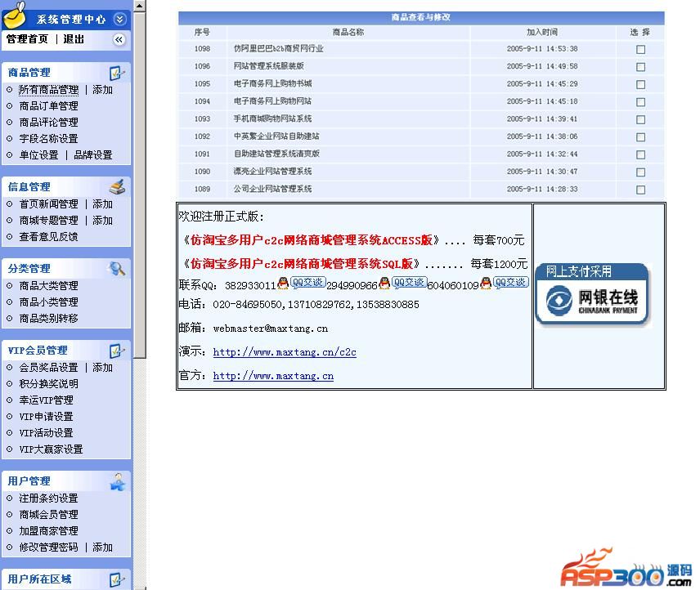Open 所有商品管理 menu item
Image resolution: width=700 pixels, height=590 pixels.
point(49,90)
